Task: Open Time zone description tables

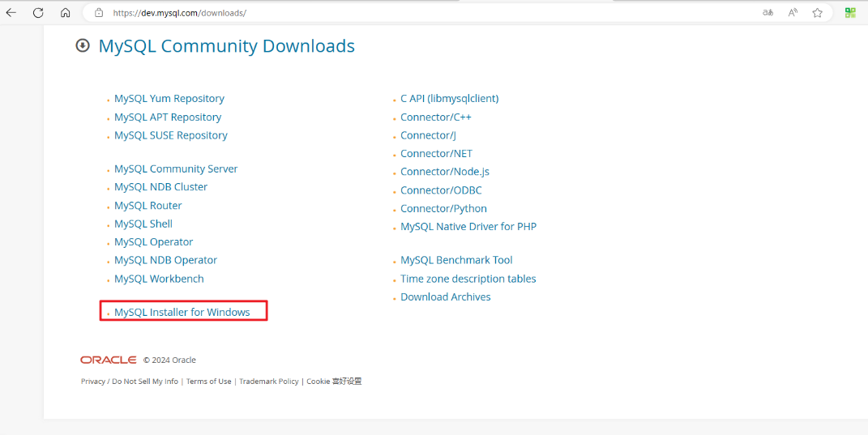Action: 468,279
